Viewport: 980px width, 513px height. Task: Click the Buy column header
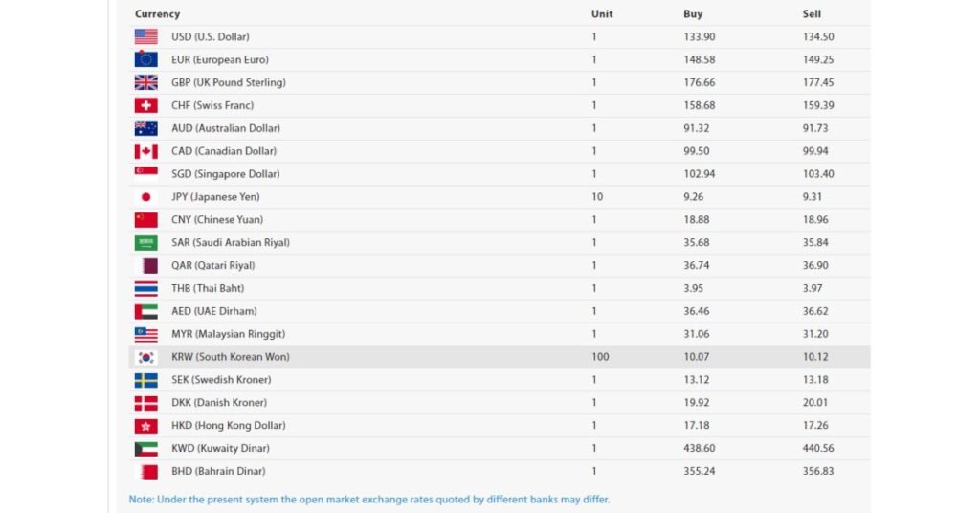693,13
